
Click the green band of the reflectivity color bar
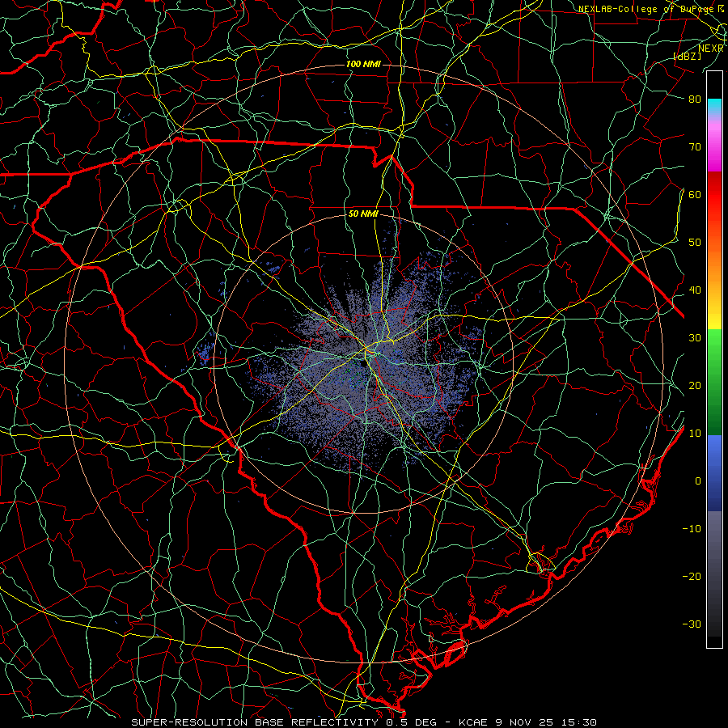point(714,382)
